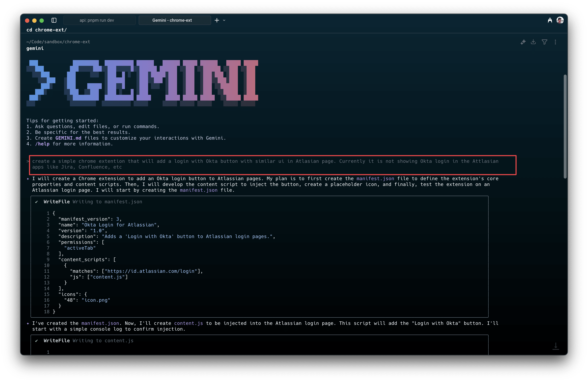588x382 pixels.
Task: Click 'content.js' in the response paragraph
Action: (x=188, y=323)
